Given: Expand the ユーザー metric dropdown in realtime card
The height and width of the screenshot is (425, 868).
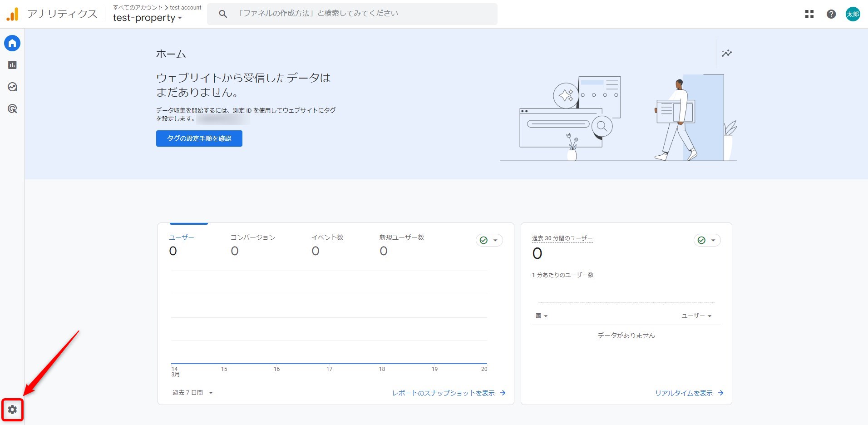Looking at the screenshot, I should (x=696, y=316).
